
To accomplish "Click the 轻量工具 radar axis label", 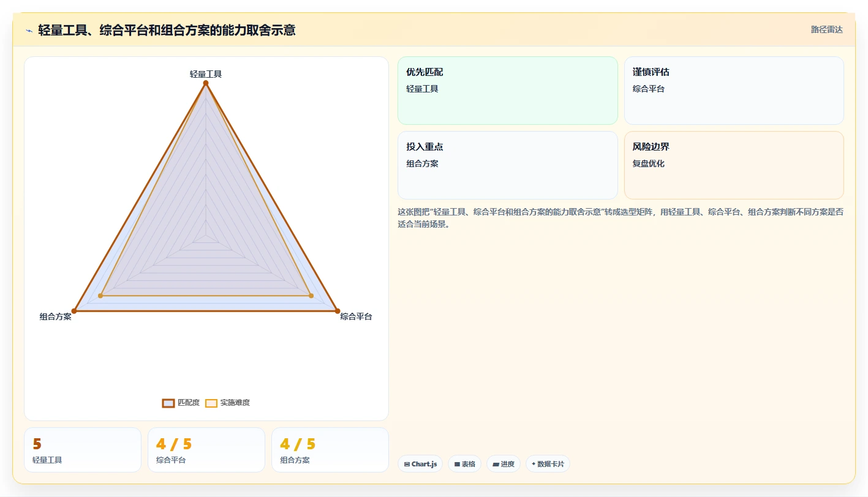I will click(206, 74).
